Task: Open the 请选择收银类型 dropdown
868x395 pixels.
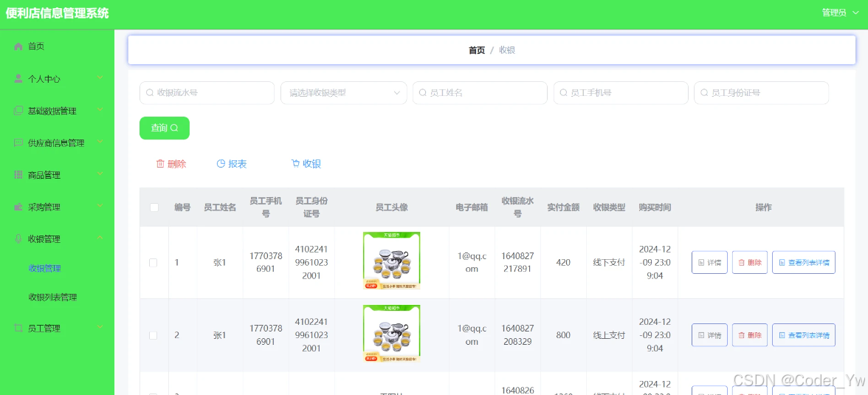Action: (x=344, y=93)
